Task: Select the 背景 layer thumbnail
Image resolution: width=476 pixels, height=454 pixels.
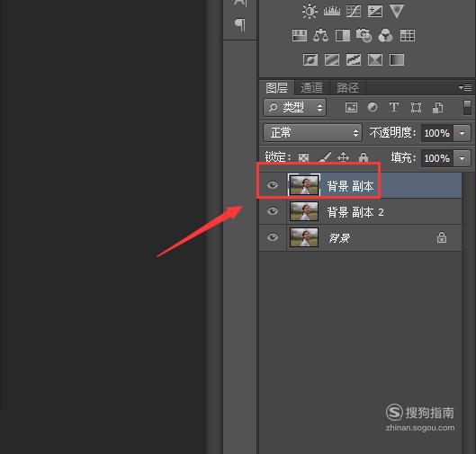Action: pyautogui.click(x=304, y=237)
